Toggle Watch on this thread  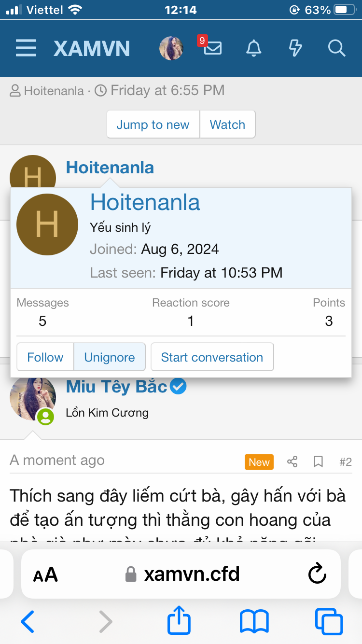227,125
